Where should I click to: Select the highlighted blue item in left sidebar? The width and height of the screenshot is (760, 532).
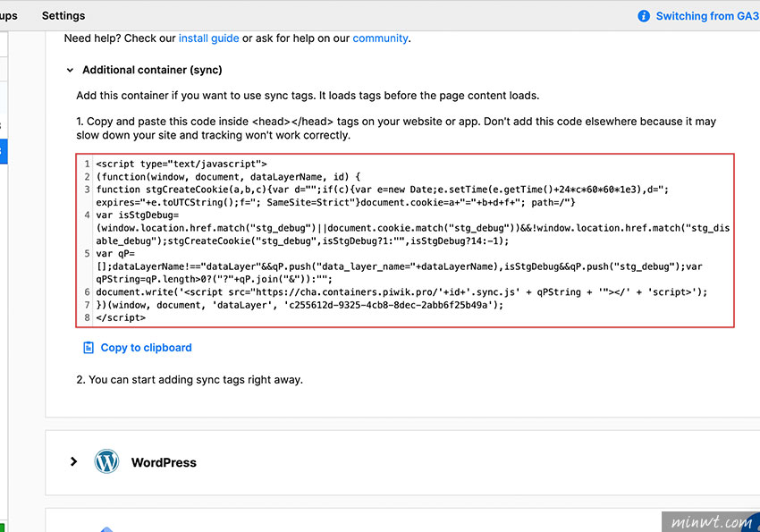coord(3,151)
